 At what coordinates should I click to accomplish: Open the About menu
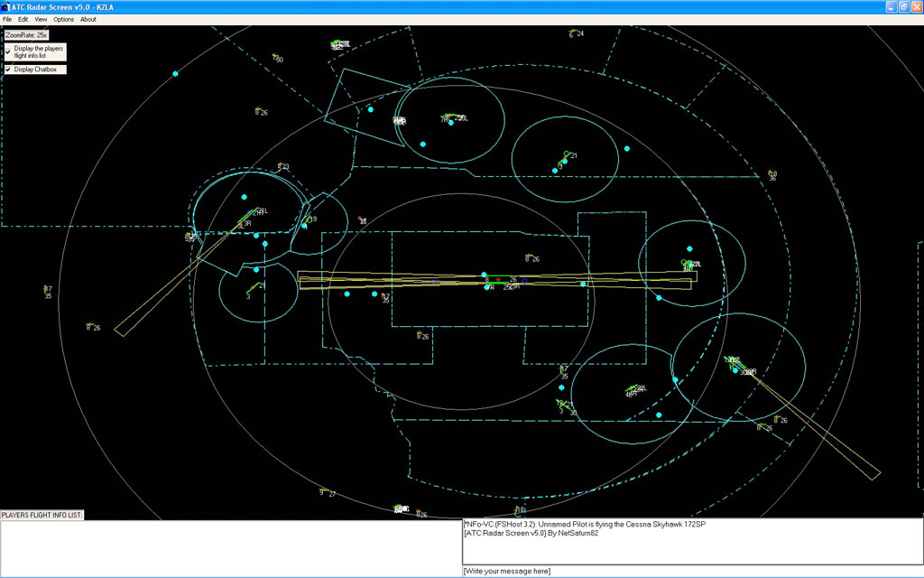[x=88, y=19]
